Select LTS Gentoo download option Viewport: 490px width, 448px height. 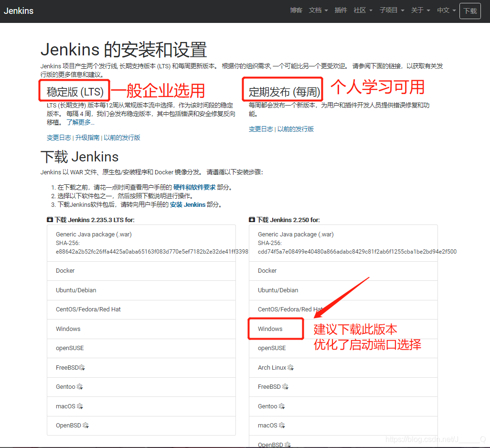[x=141, y=387]
